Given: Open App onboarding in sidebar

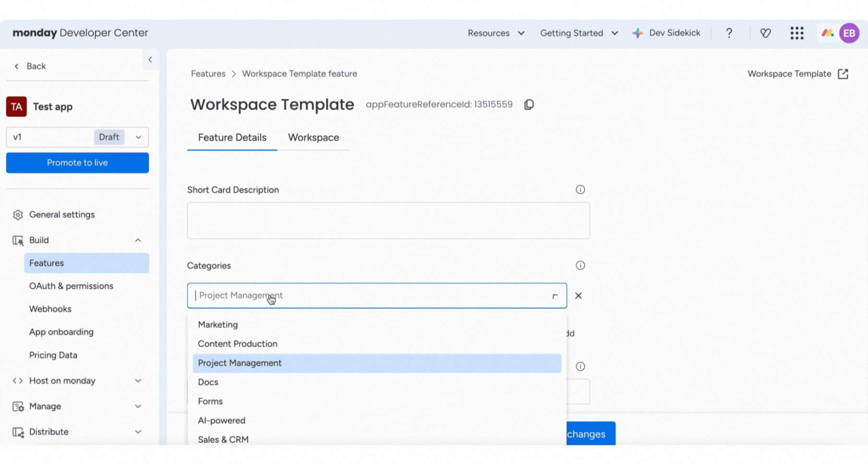Looking at the screenshot, I should point(61,332).
